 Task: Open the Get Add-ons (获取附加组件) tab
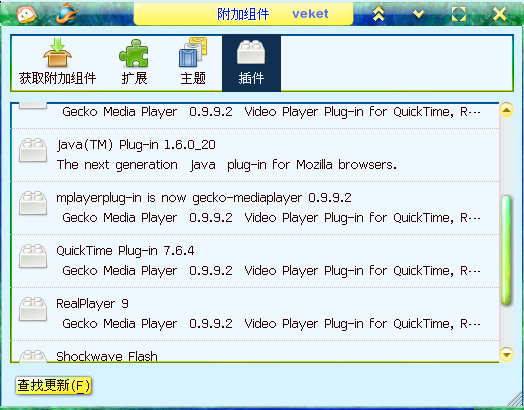tap(57, 62)
